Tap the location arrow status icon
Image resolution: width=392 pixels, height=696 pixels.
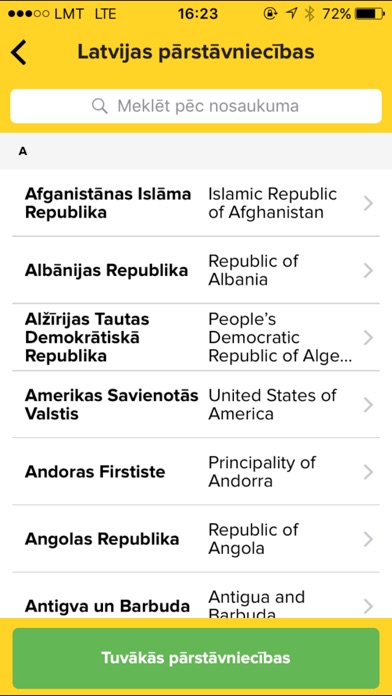coord(291,14)
